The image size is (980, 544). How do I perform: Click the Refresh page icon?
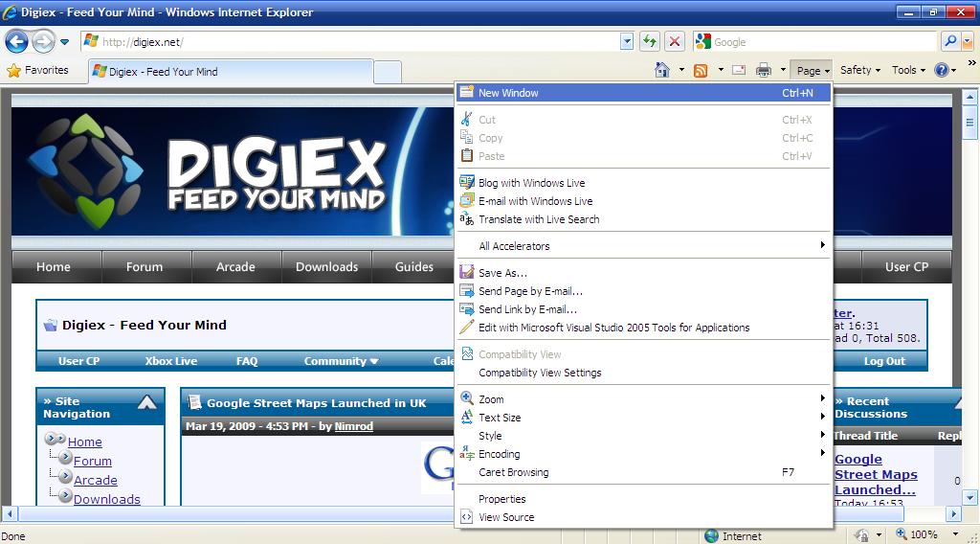(650, 42)
